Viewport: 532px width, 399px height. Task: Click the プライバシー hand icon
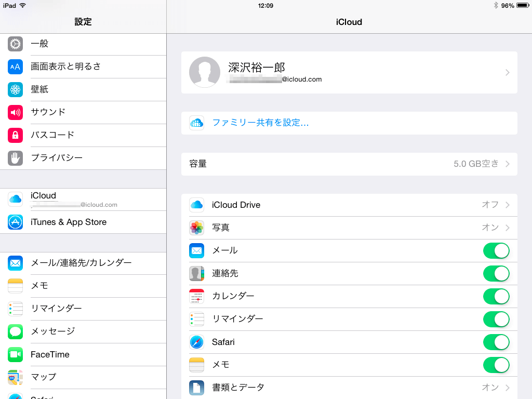click(x=15, y=158)
